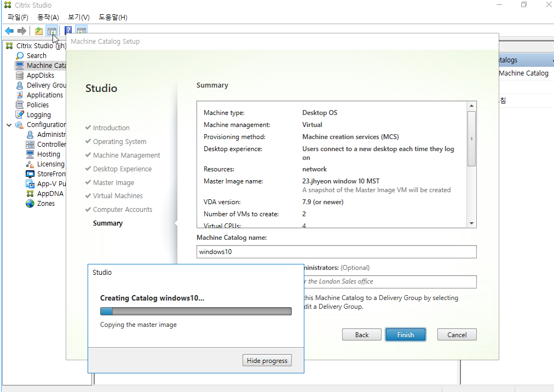554x392 pixels.
Task: Toggle the show/hide console tree icon
Action: 52,31
